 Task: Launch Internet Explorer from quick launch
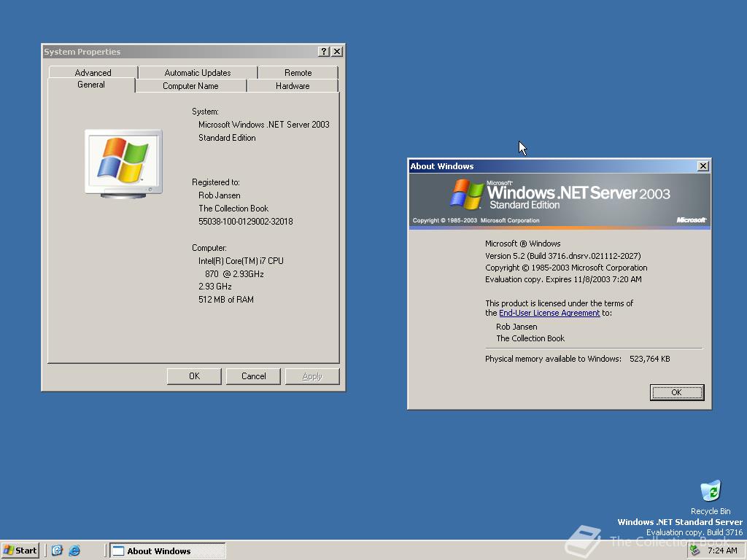(74, 551)
